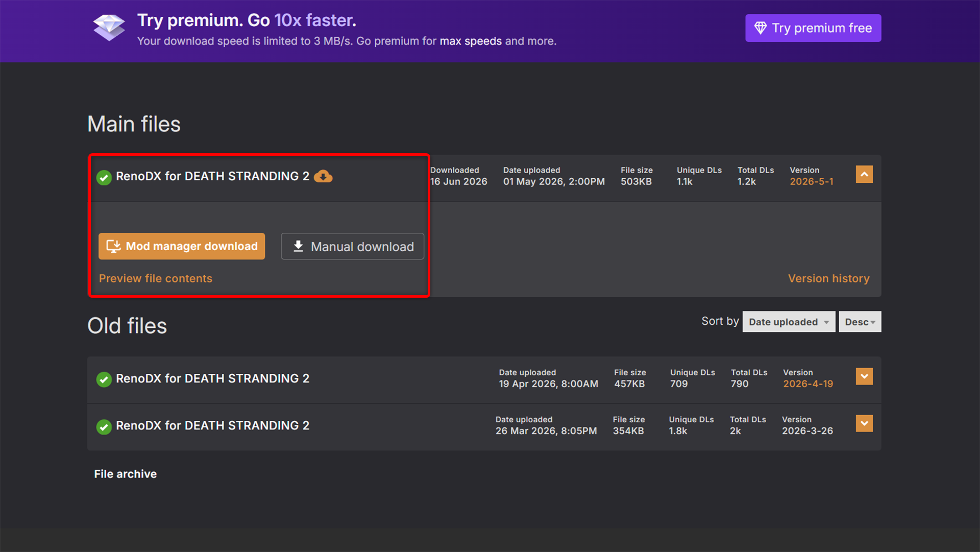Viewport: 980px width, 552px height.
Task: Click the premium diamond logo icon
Action: click(x=109, y=28)
